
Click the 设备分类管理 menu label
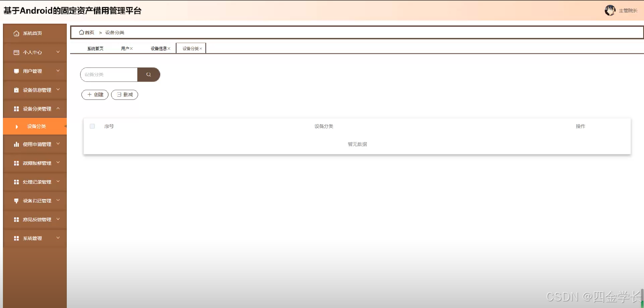pyautogui.click(x=37, y=109)
